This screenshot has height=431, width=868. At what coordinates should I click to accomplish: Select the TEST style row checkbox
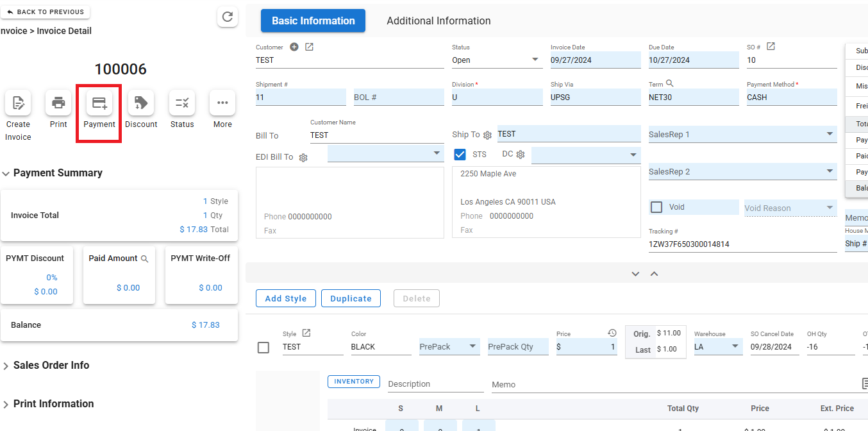coord(263,348)
